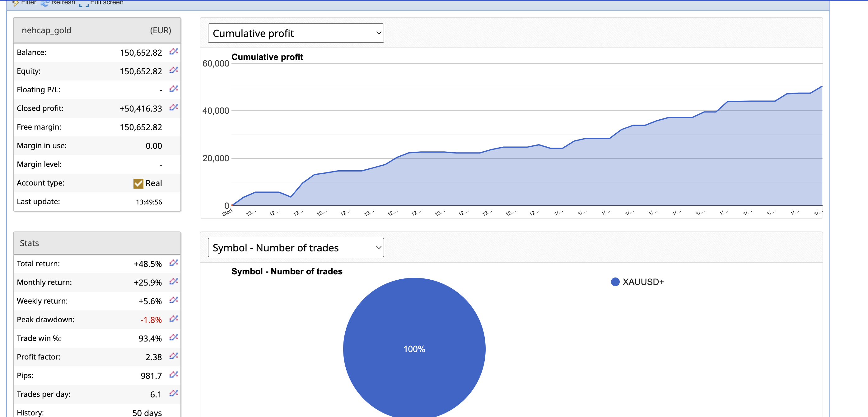
Task: Click the chart icon beside Peak drawdown
Action: point(174,318)
